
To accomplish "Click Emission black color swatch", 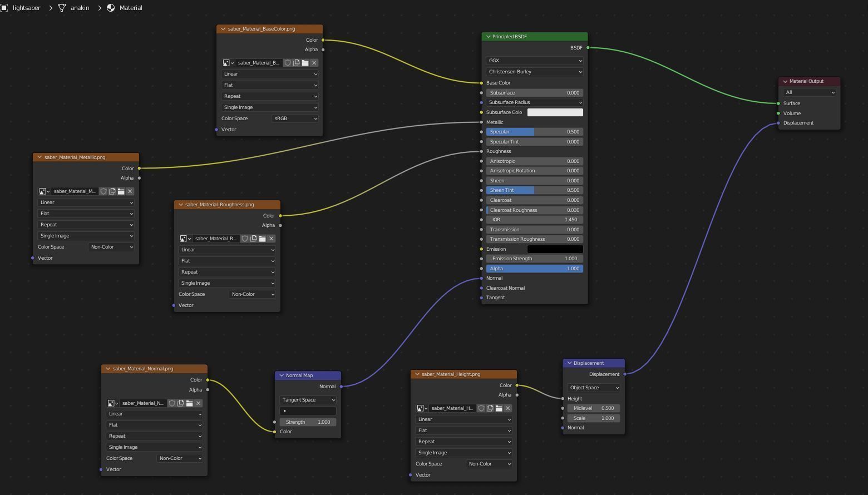I will point(555,249).
